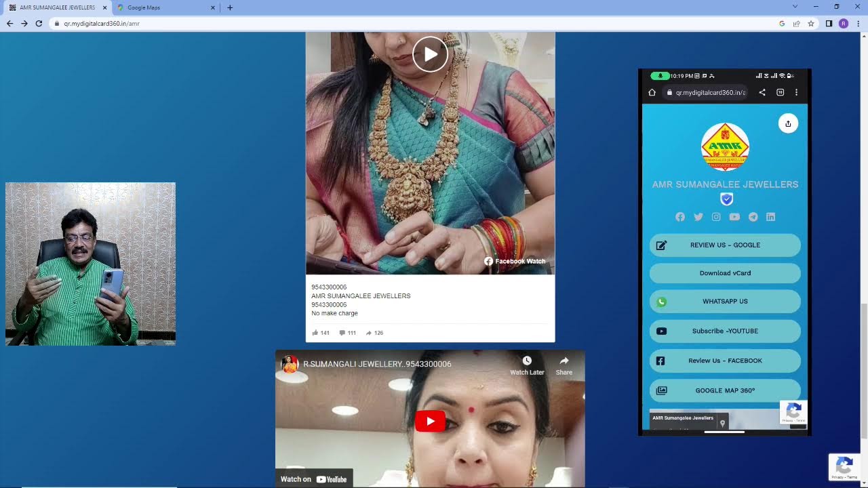This screenshot has height=488, width=868.
Task: Click Review Us - Facebook button
Action: (725, 361)
